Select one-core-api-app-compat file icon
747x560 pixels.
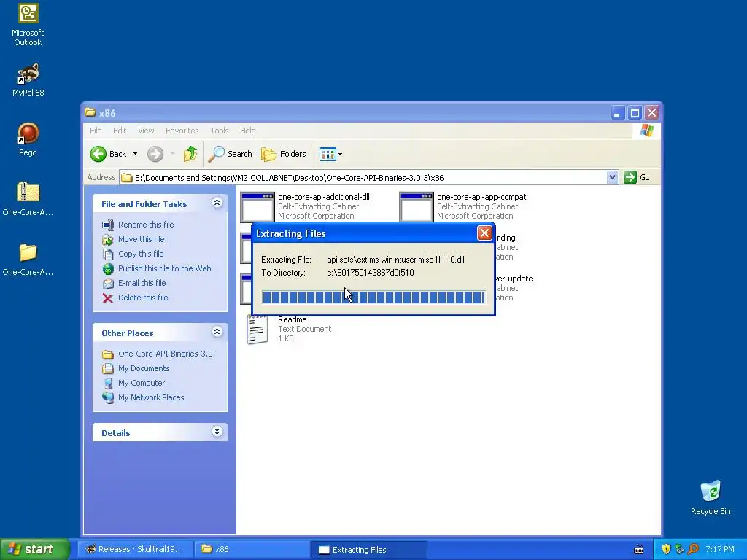point(417,206)
